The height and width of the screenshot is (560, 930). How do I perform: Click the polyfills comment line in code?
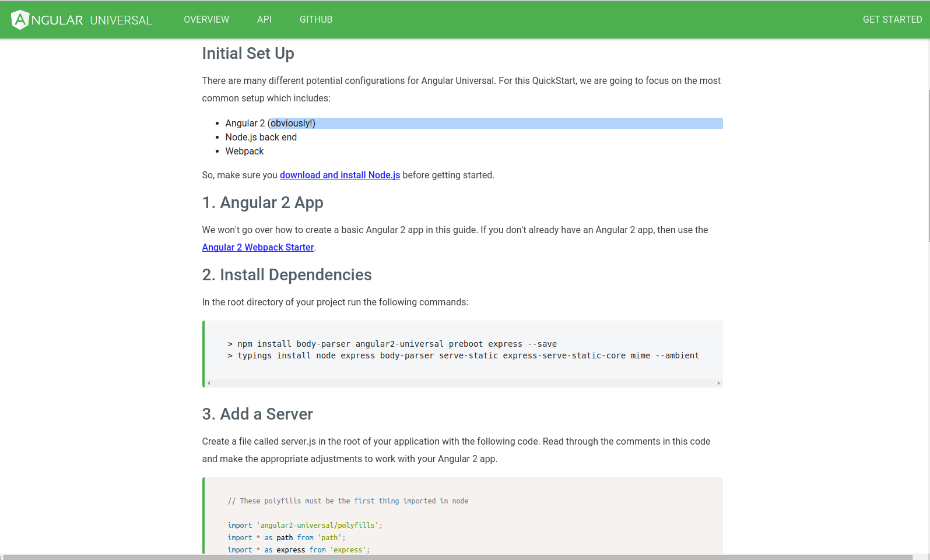(x=348, y=501)
